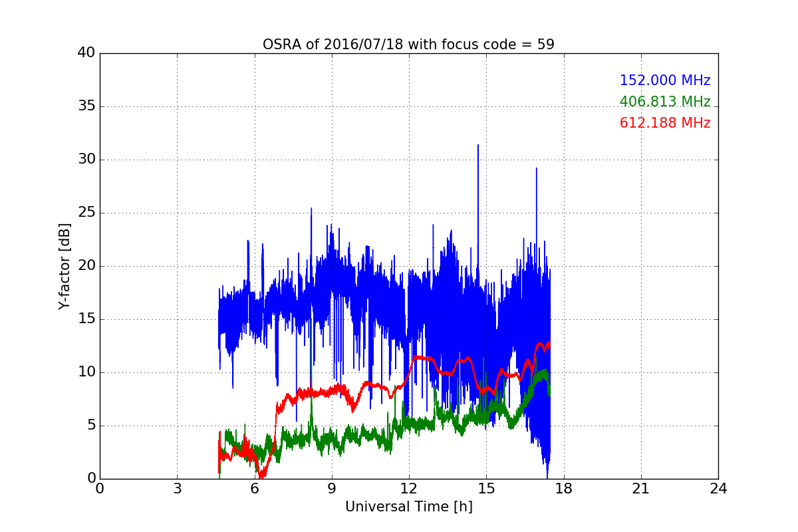Screen dimensions: 798x532
Task: Click the x-axis tick label 24
Action: (718, 489)
